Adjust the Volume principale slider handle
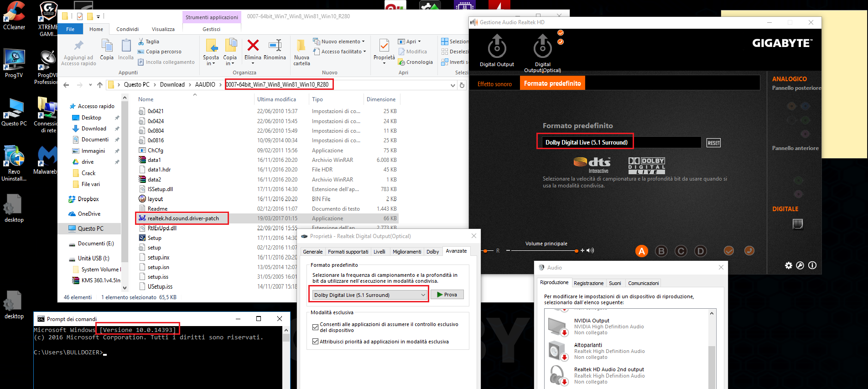This screenshot has height=389, width=868. [x=577, y=250]
